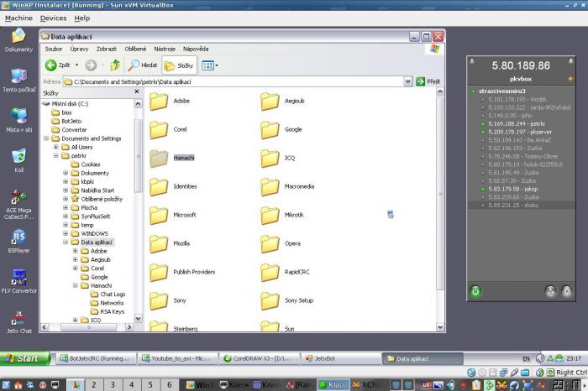The width and height of the screenshot is (588, 391).
Task: Click the Windows Start button
Action: coord(24,358)
